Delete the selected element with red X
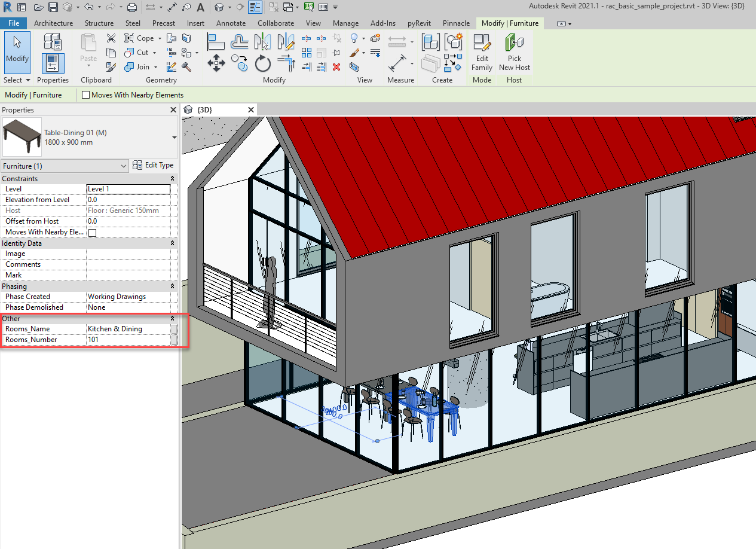This screenshot has width=756, height=549. tap(336, 67)
